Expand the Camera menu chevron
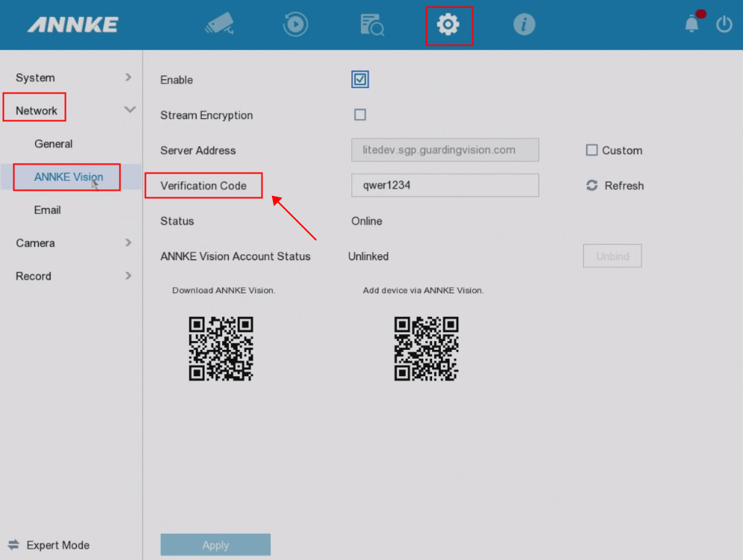Image resolution: width=743 pixels, height=560 pixels. [x=129, y=242]
